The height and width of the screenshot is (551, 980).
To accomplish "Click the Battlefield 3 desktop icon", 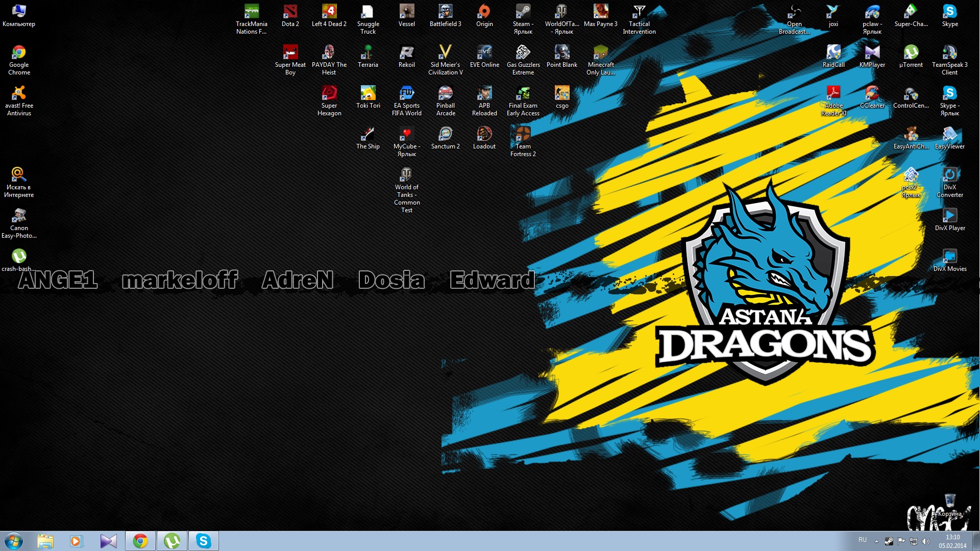I will coord(445,12).
